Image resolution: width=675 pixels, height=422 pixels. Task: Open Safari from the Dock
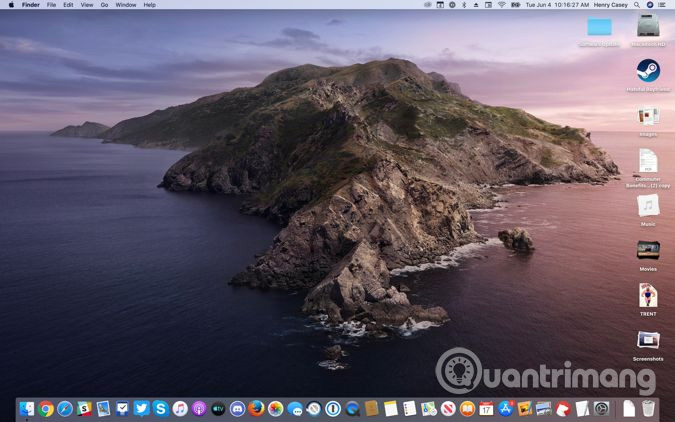65,408
